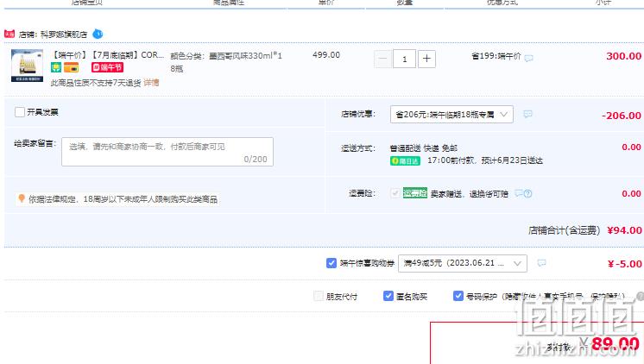
Task: Click the 省199:端午价 discount text
Action: [x=496, y=56]
